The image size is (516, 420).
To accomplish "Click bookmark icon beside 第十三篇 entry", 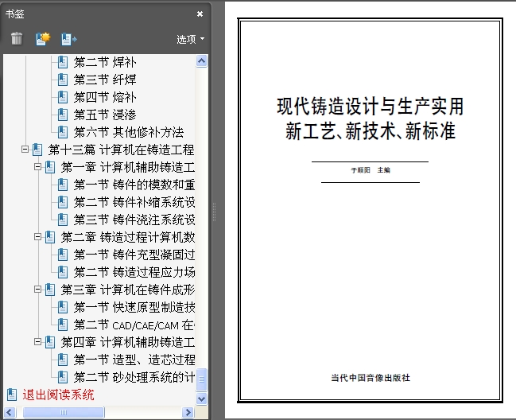I will point(37,150).
